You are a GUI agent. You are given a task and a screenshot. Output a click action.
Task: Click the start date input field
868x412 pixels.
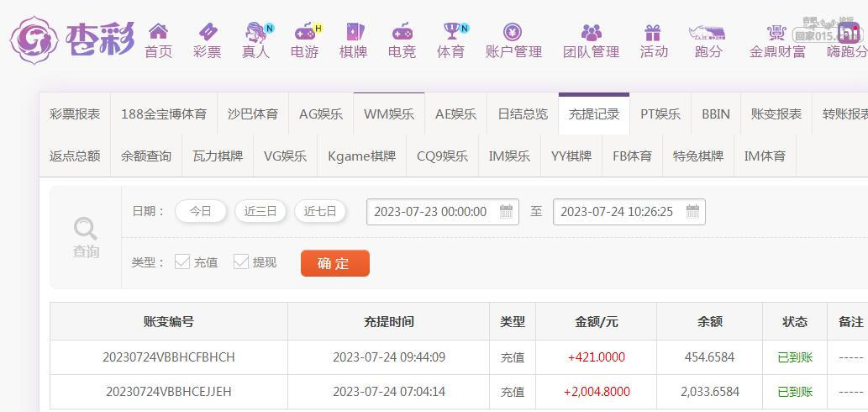(x=442, y=212)
